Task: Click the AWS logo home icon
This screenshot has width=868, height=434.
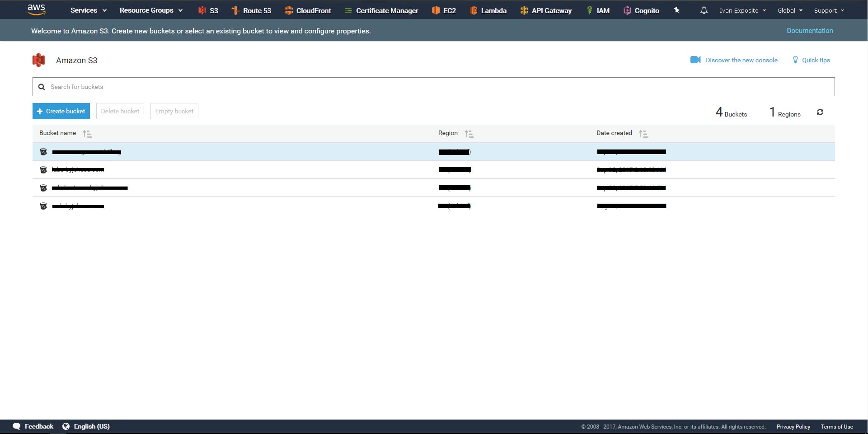Action: coord(36,9)
